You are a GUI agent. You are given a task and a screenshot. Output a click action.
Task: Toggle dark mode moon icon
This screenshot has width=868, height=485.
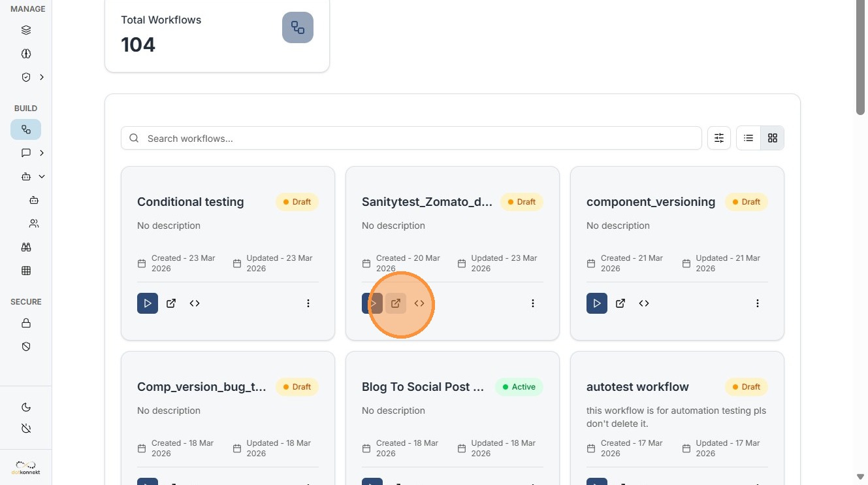pyautogui.click(x=26, y=407)
